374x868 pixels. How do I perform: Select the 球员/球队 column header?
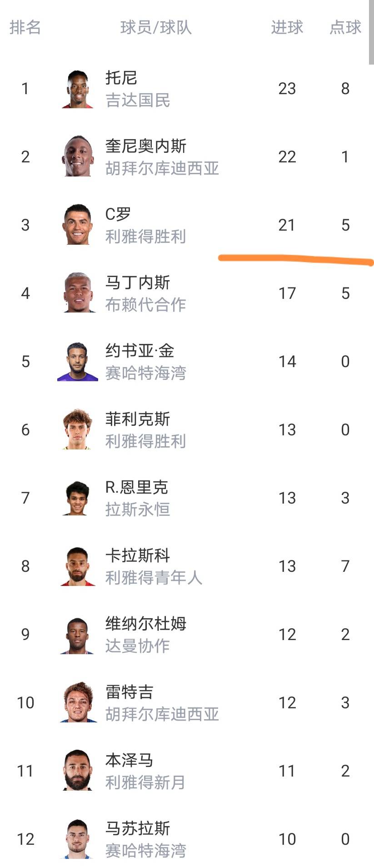(x=156, y=27)
